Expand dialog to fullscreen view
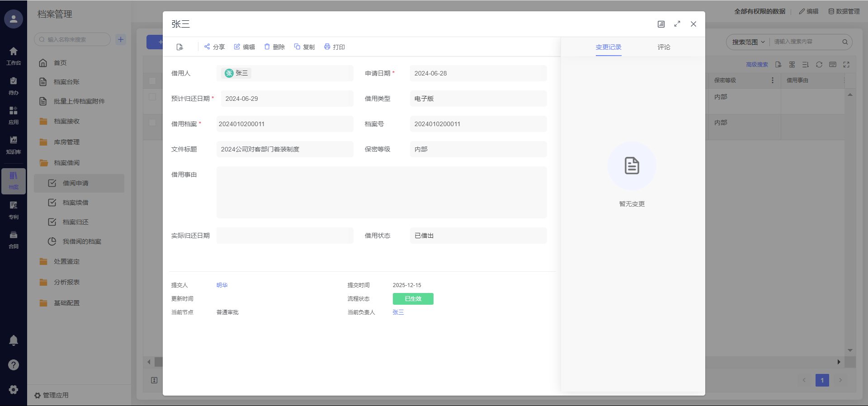This screenshot has height=406, width=868. click(x=677, y=24)
